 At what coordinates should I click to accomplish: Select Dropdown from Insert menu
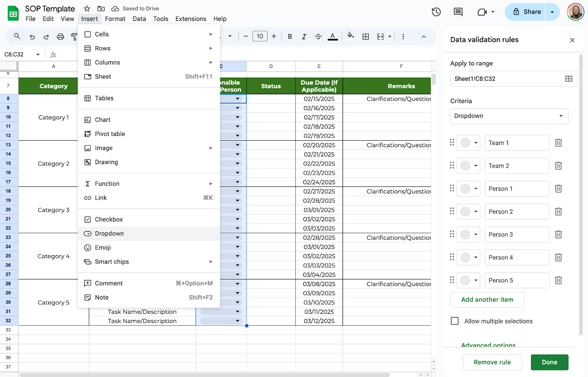click(x=109, y=233)
